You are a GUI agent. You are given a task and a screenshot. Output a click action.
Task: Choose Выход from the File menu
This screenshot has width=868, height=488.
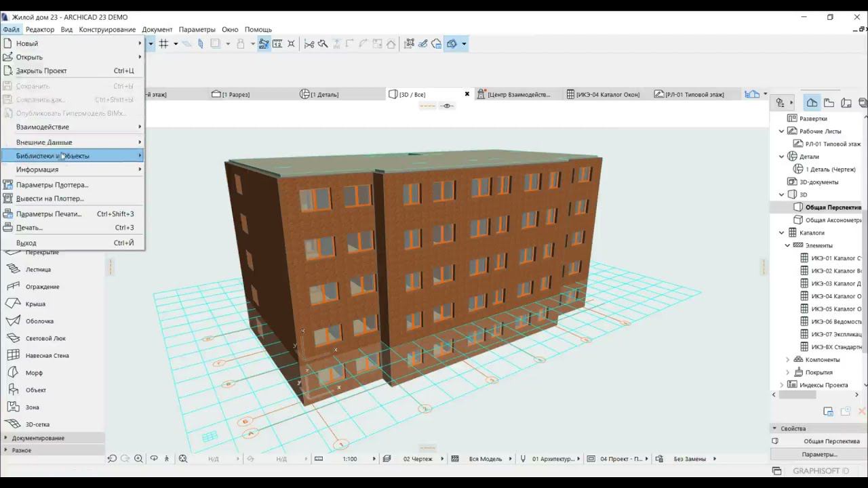pyautogui.click(x=26, y=243)
